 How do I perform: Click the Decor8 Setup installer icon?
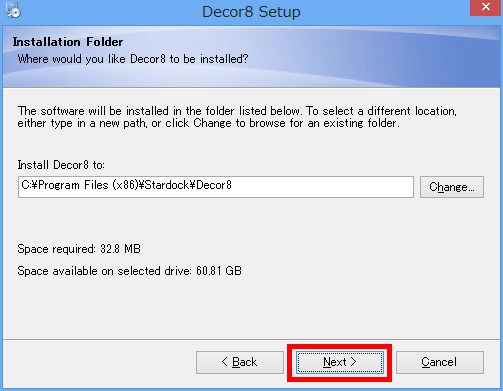click(x=13, y=10)
